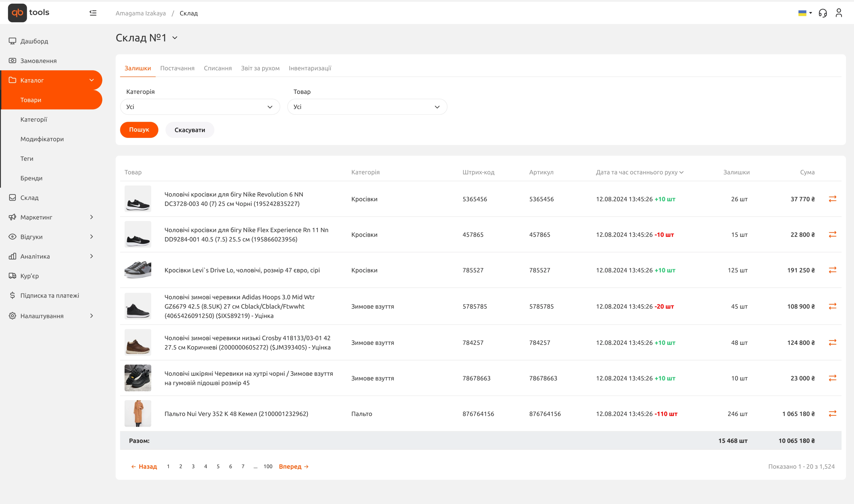This screenshot has height=504, width=854.
Task: Switch to the Постачання tab
Action: click(177, 68)
